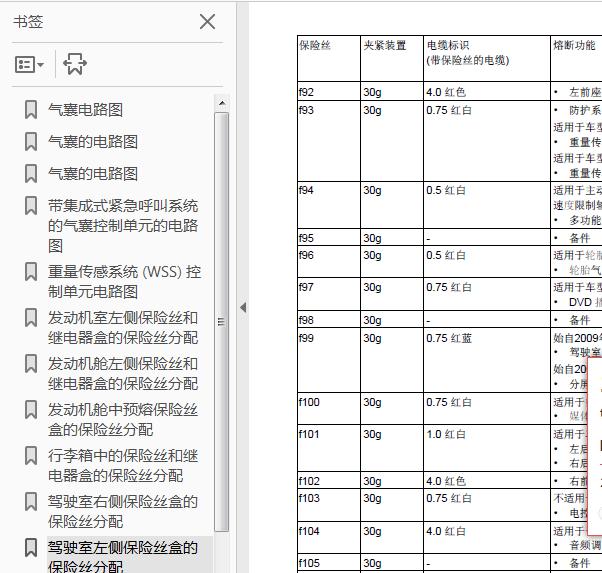Click the 4.0 红色 cable cell in row f102

click(x=487, y=480)
